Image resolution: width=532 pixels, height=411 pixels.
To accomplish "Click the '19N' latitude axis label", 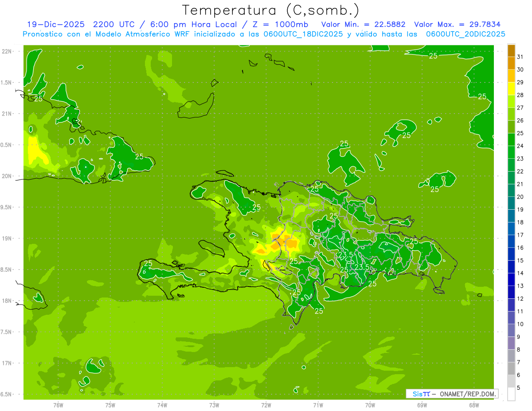I will [7, 239].
